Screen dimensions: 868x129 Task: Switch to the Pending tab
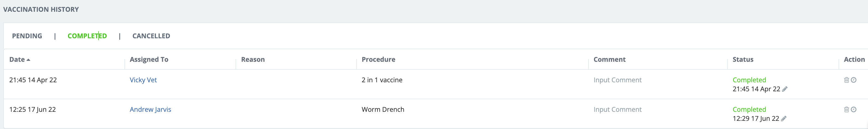coord(27,36)
